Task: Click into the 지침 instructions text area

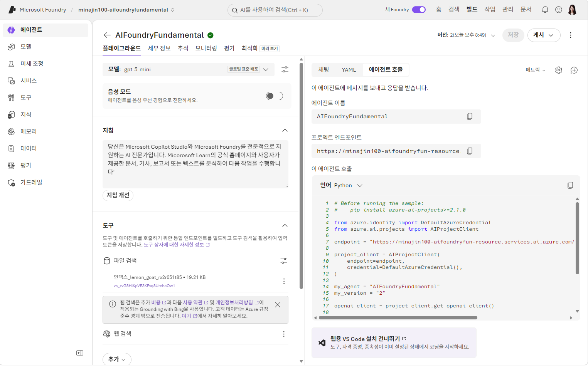Action: click(x=195, y=164)
